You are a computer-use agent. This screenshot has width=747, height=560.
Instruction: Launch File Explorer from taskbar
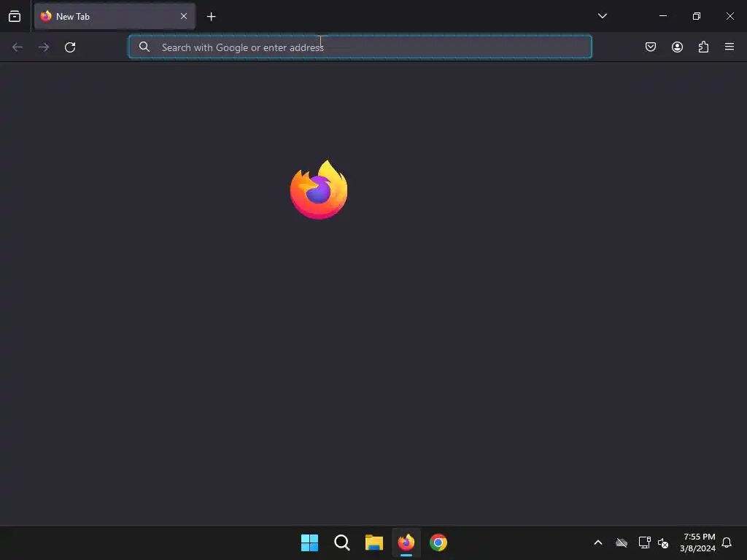click(x=374, y=542)
